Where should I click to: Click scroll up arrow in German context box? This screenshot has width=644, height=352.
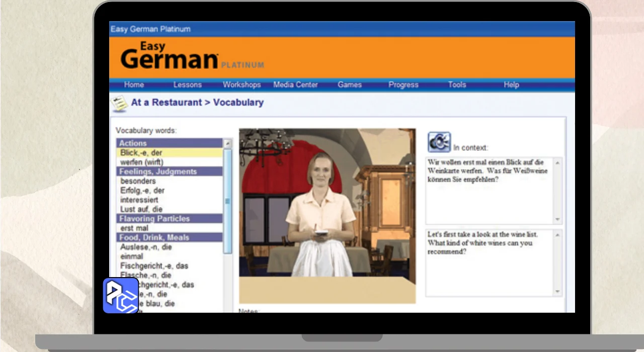coord(557,162)
